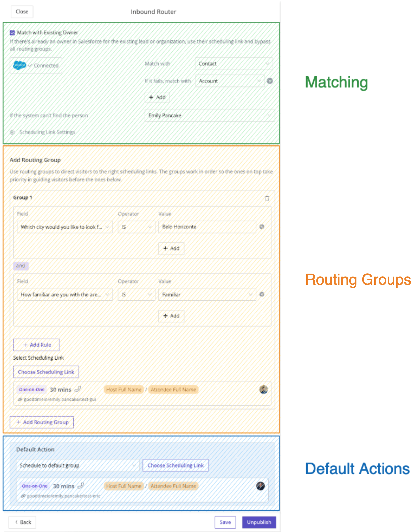
Task: Expand the Emily Pancake fallback dropdown
Action: point(209,115)
